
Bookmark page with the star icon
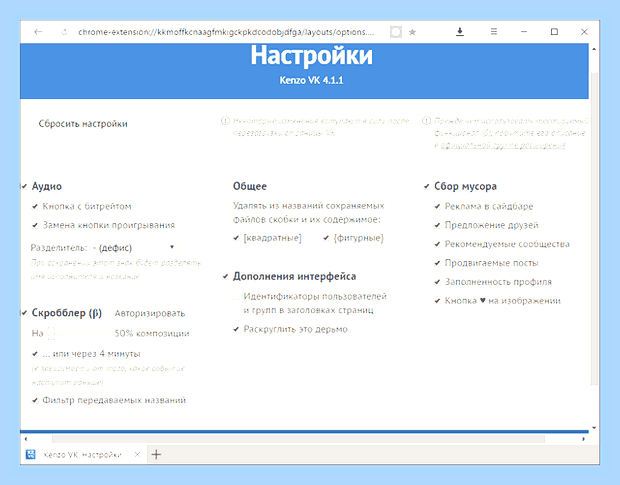412,32
